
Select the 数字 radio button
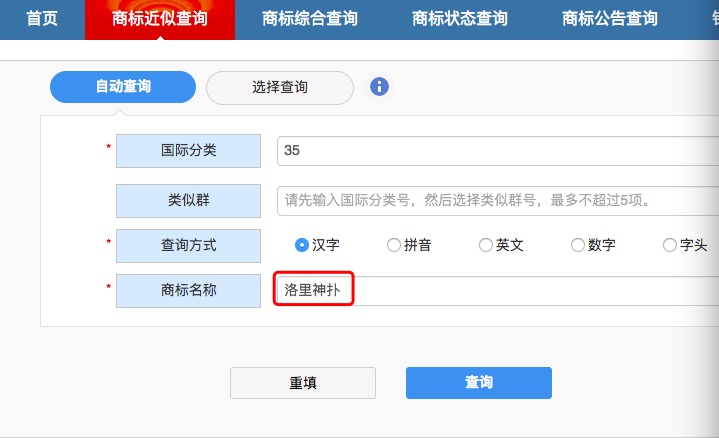(577, 245)
